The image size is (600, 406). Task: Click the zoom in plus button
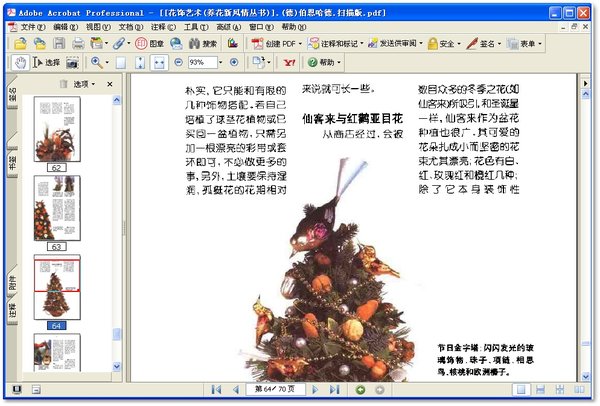(234, 62)
